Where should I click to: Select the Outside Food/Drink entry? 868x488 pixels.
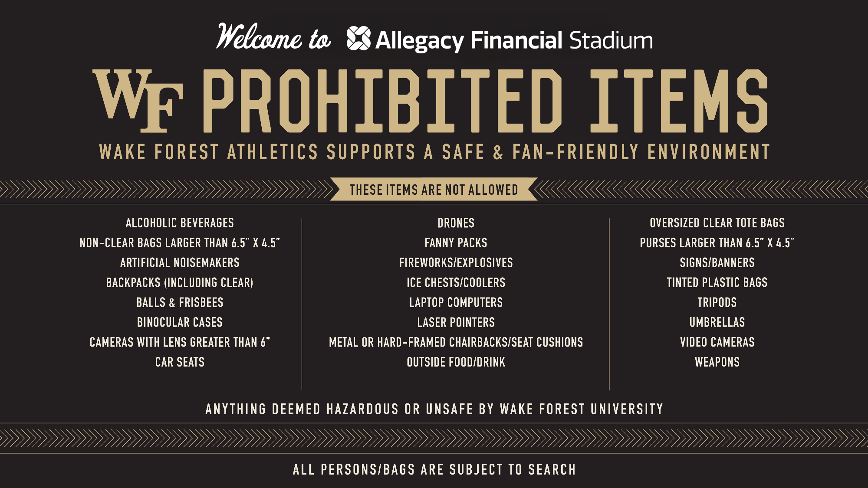tap(456, 362)
